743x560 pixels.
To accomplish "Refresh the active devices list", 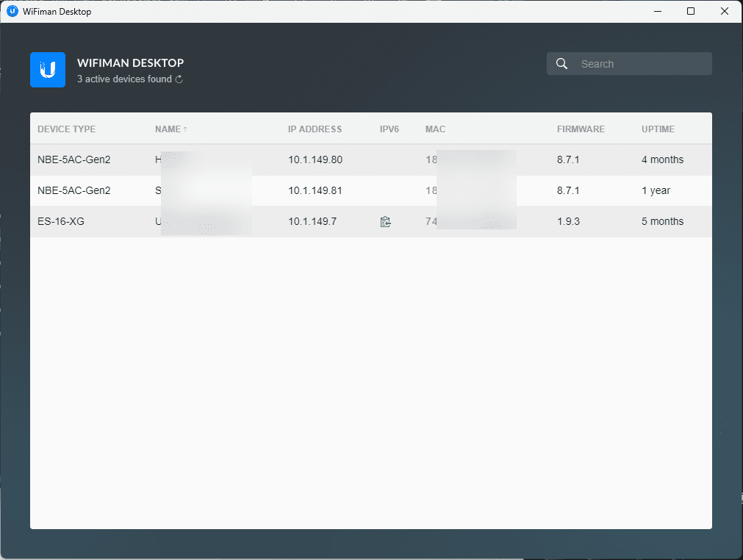I will [x=179, y=79].
